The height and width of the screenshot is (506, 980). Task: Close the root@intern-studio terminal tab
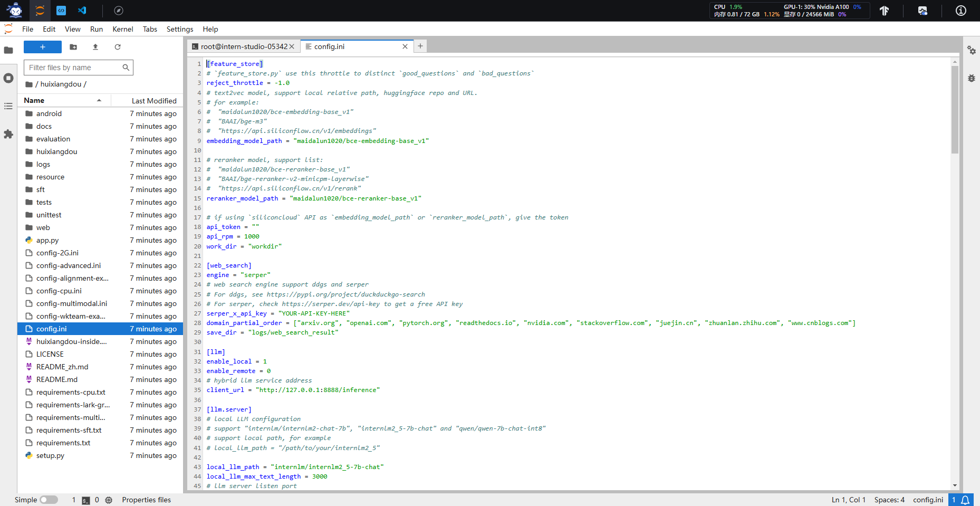coord(292,46)
